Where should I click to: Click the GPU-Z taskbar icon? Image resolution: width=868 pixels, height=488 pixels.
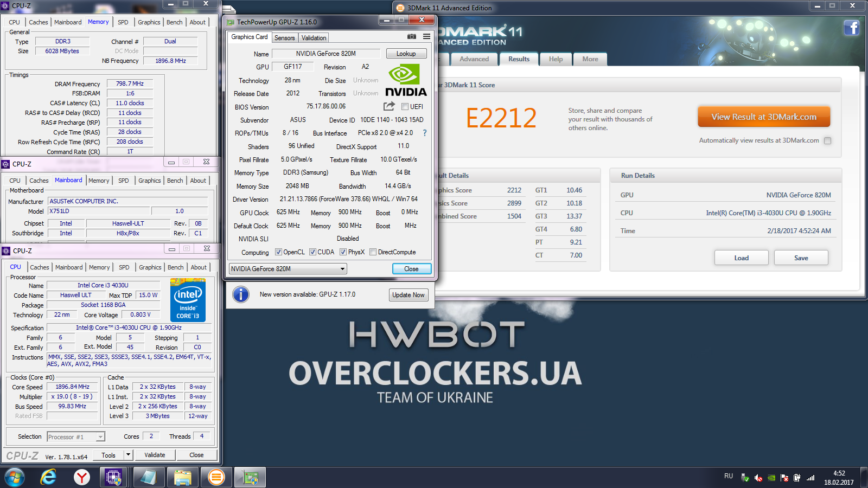point(250,477)
